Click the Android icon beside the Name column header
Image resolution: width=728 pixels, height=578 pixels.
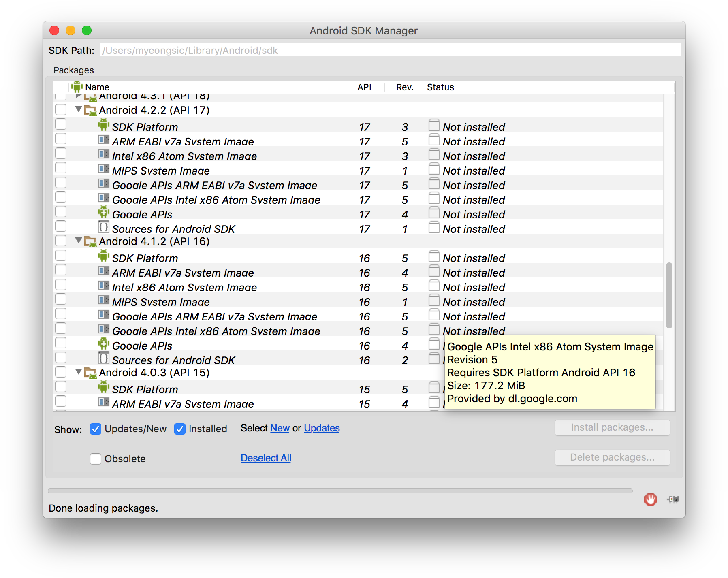[77, 86]
